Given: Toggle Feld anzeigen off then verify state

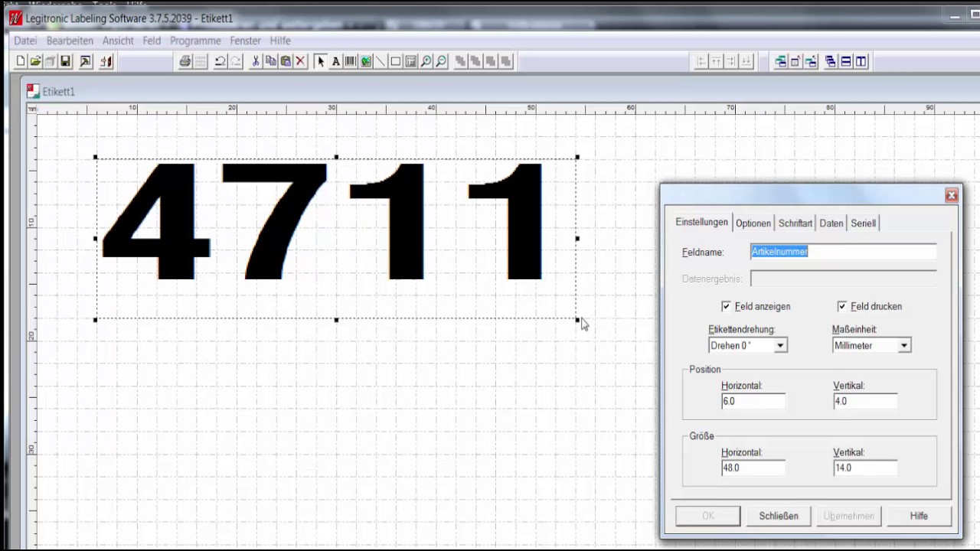Looking at the screenshot, I should click(726, 306).
